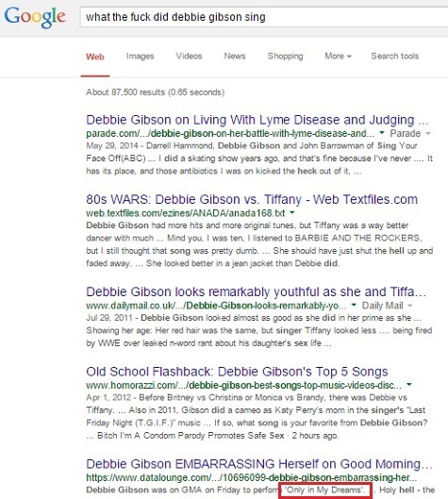Click inside the search query field
Viewport: 448px width, 499px height.
click(264, 17)
